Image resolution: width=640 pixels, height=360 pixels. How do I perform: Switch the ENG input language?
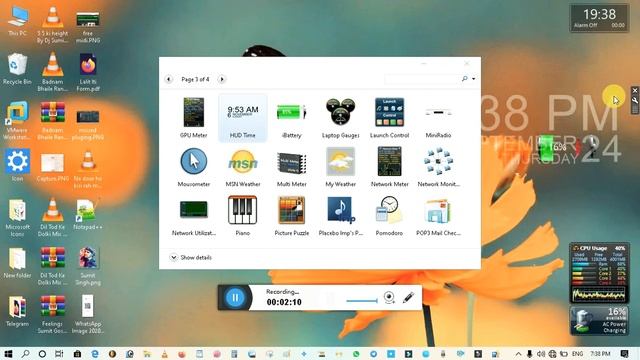point(577,354)
